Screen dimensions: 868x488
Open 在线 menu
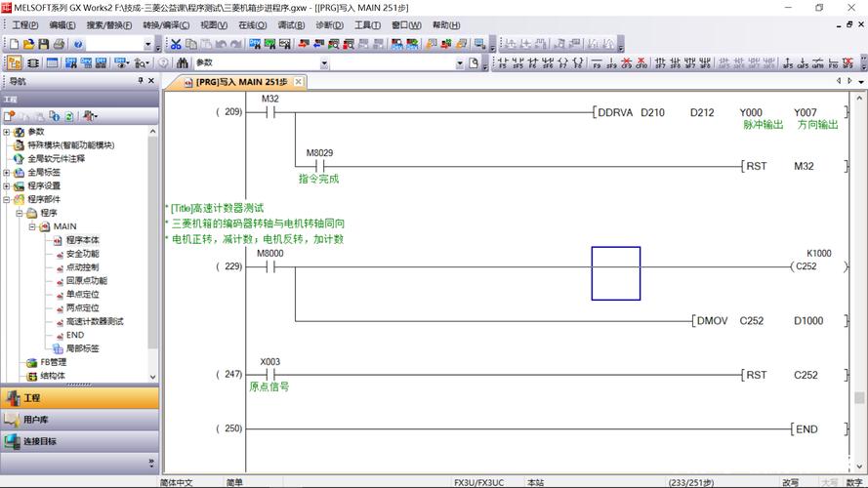point(253,25)
